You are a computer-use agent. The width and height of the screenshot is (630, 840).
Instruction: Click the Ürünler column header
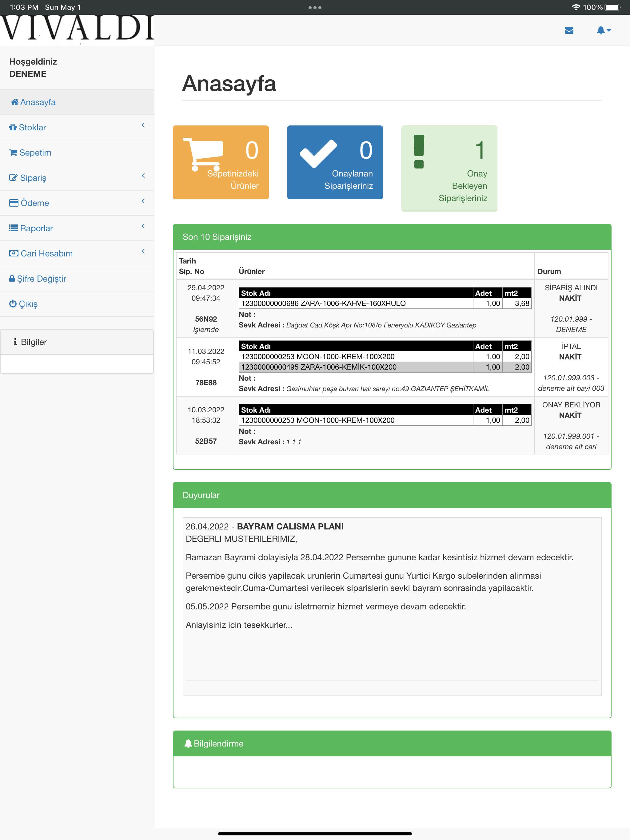coord(252,271)
